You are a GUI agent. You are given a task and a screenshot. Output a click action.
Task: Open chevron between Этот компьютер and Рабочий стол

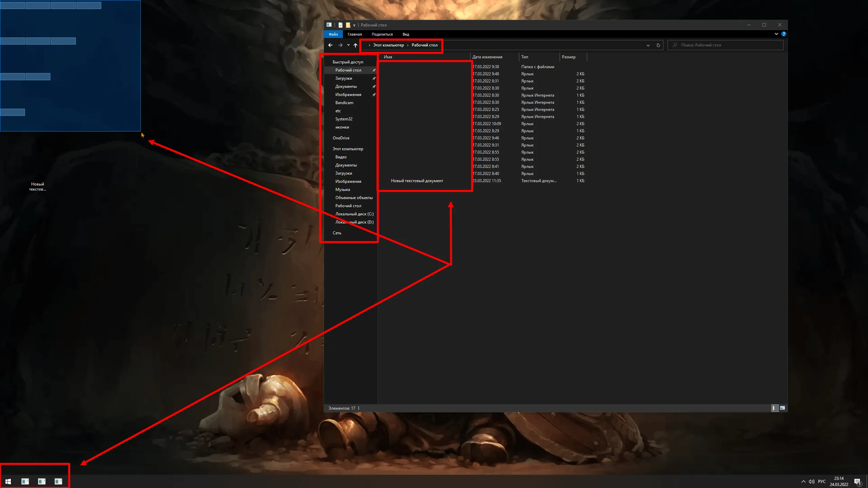[x=408, y=45]
